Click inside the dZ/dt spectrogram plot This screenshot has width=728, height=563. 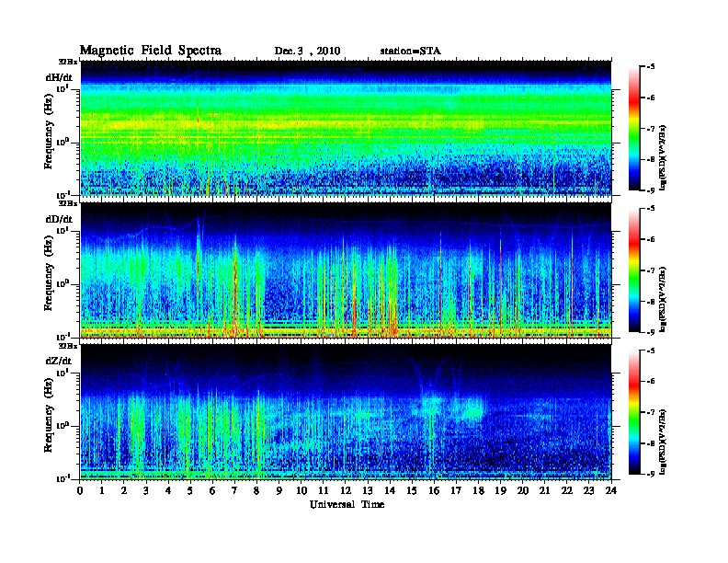(346, 412)
